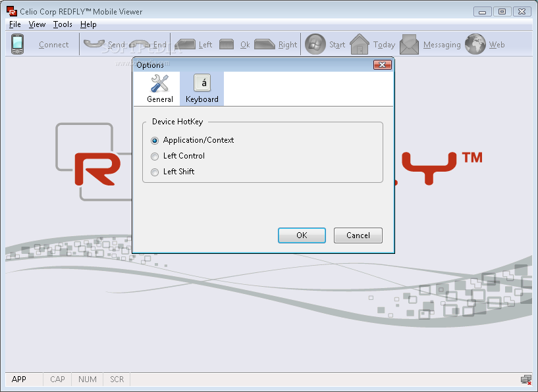Close the Options dialog with red X

382,64
